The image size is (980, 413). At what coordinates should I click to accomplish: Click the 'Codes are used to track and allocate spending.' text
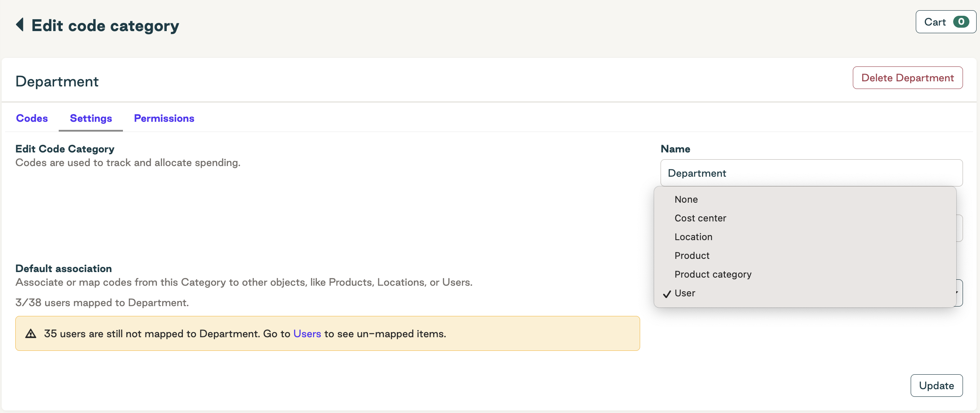pos(128,163)
